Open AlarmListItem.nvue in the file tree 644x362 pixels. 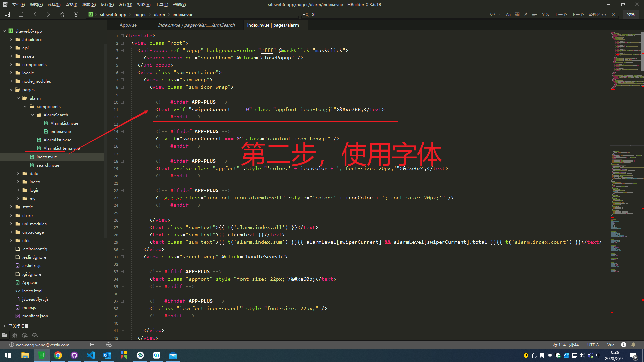point(61,148)
